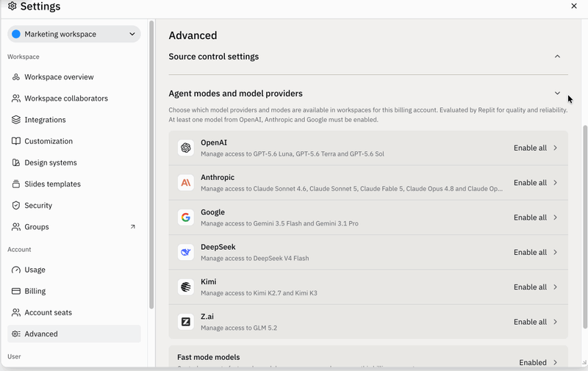Image resolution: width=588 pixels, height=371 pixels.
Task: Click the Security shield icon
Action: [15, 206]
